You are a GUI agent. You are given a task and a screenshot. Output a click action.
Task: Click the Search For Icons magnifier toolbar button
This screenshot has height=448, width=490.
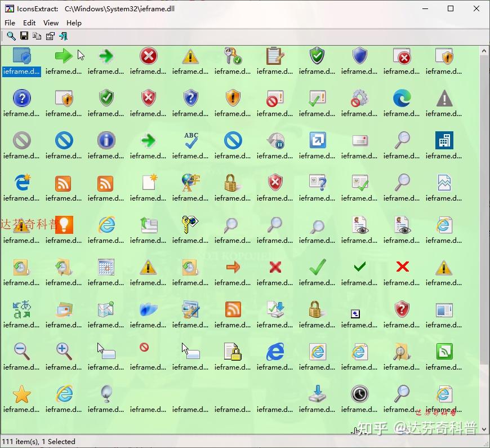pyautogui.click(x=11, y=36)
